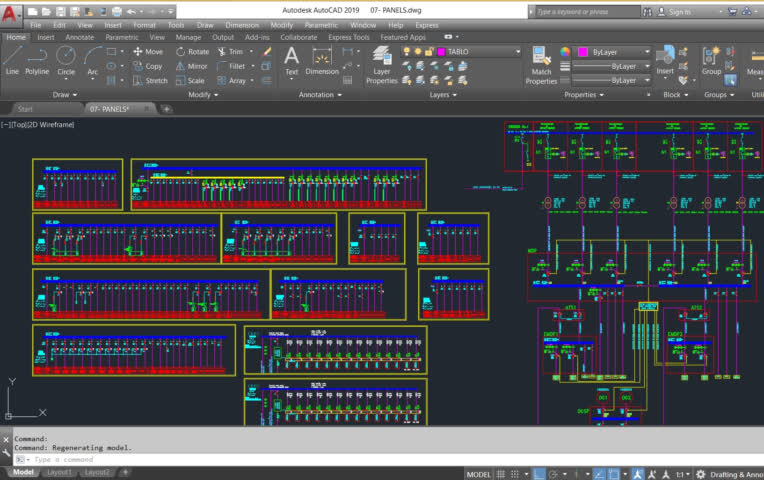
Task: Switch to the Layout1 tab
Action: point(61,472)
